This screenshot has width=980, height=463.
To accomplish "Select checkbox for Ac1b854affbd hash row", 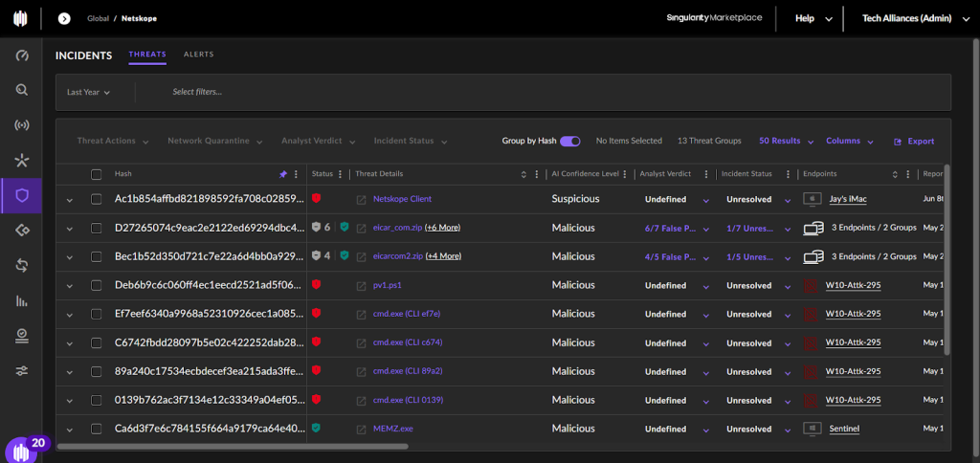I will pyautogui.click(x=97, y=199).
